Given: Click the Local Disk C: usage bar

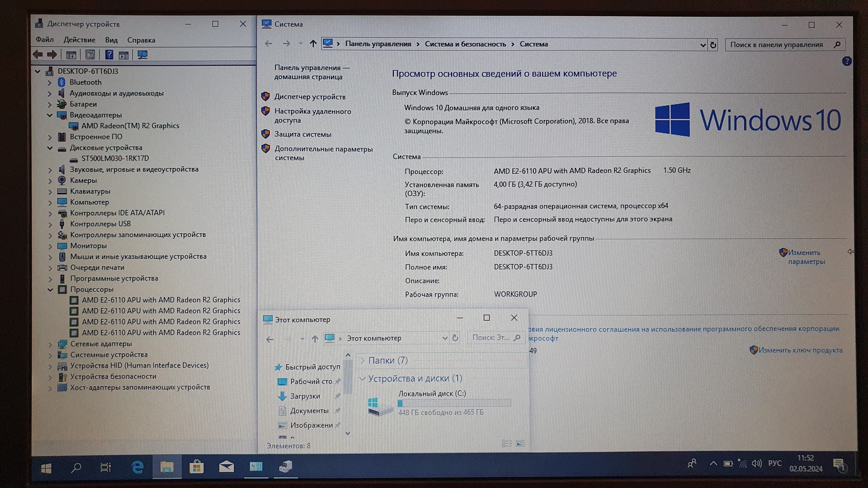Looking at the screenshot, I should point(454,403).
